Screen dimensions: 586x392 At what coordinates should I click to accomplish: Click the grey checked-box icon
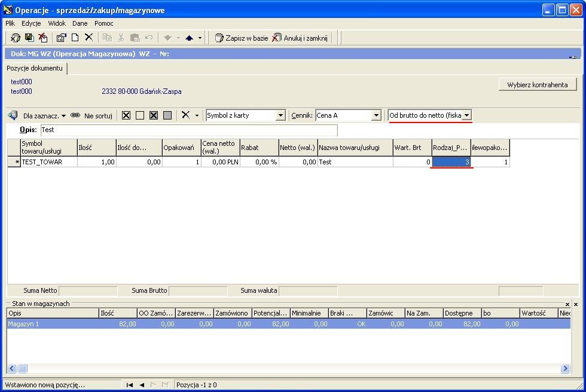(154, 115)
